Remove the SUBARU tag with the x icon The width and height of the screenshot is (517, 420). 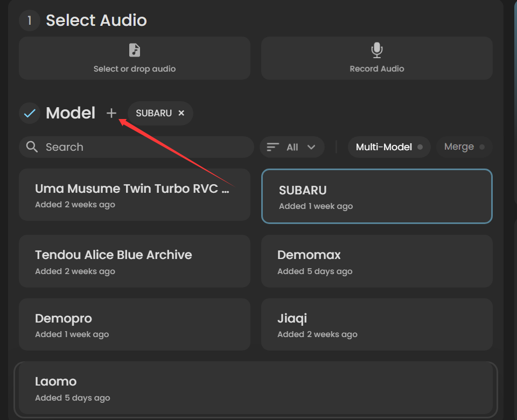point(181,113)
